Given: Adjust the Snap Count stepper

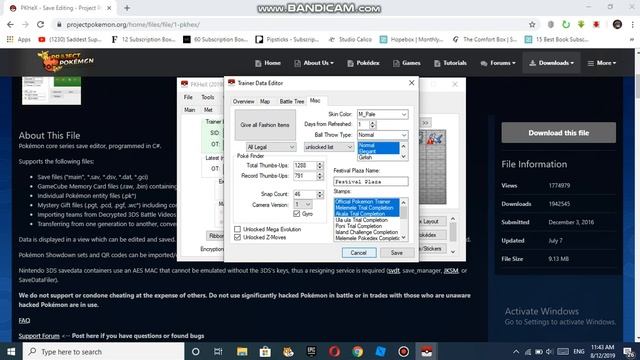Looking at the screenshot, I should pos(320,194).
